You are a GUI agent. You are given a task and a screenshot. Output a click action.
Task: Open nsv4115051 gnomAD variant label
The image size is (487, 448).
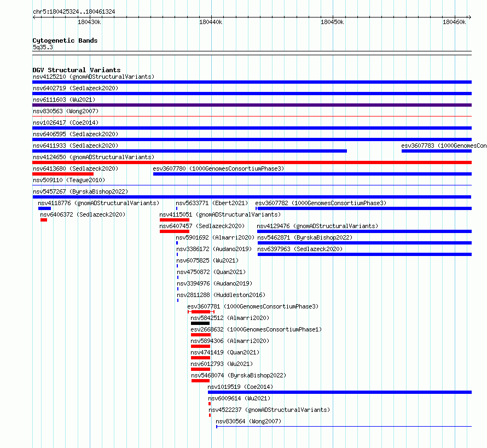coord(220,214)
